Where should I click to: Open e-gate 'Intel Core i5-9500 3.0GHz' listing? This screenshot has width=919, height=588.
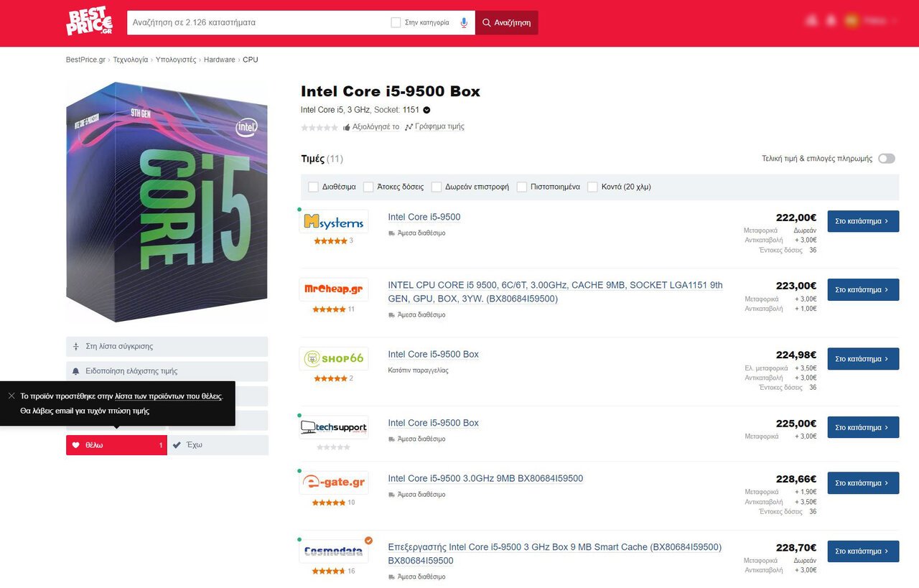coord(485,479)
